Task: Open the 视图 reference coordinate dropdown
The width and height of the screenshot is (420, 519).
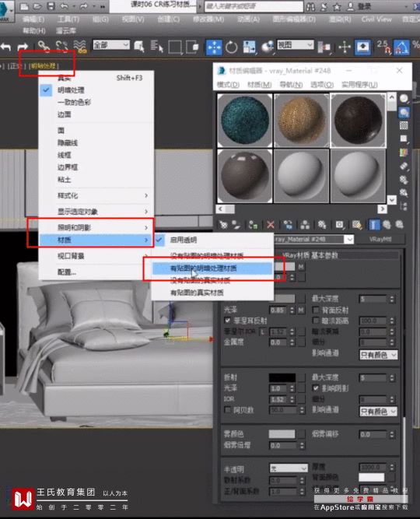Action: [295, 44]
